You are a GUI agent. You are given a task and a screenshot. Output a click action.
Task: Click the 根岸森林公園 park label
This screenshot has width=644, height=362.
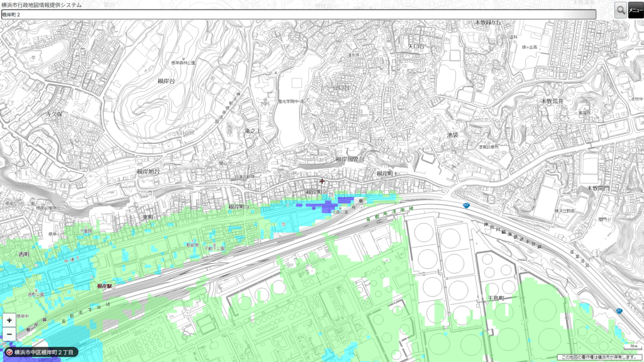(184, 63)
